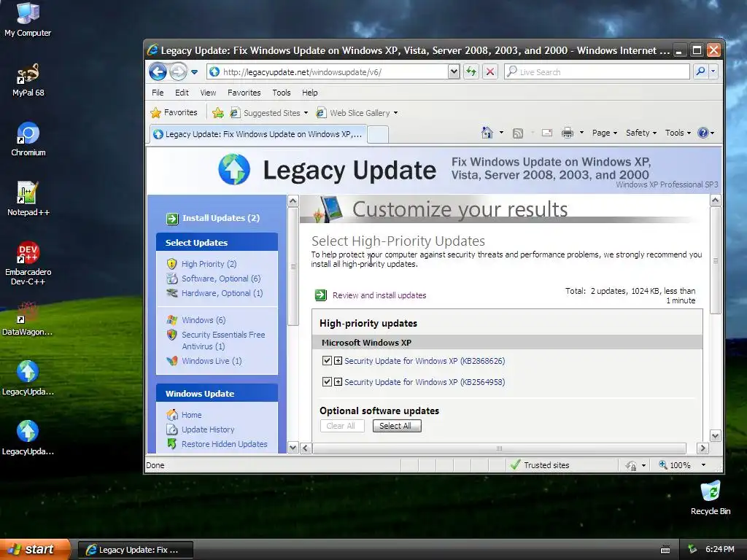Click the content pane vertical scrollbar thumb
This screenshot has height=560, width=747.
click(x=715, y=260)
